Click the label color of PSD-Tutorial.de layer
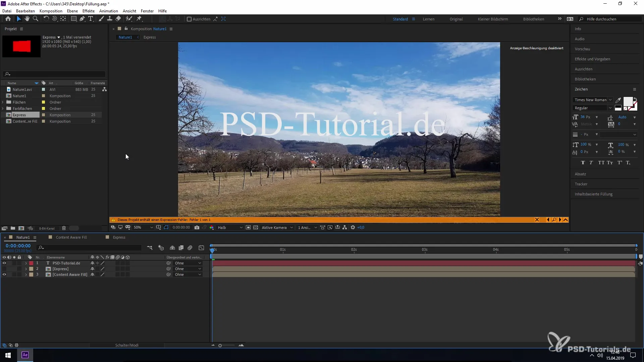The width and height of the screenshot is (644, 362). pos(31,263)
